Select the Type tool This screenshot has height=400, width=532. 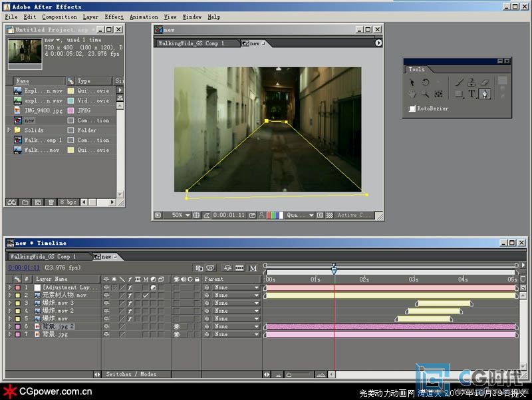[471, 94]
